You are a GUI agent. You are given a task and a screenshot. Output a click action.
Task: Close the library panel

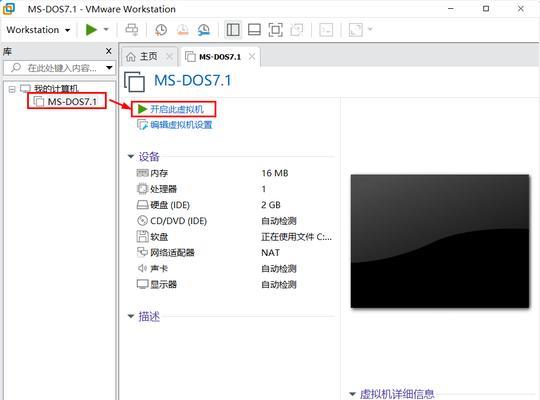coord(109,51)
